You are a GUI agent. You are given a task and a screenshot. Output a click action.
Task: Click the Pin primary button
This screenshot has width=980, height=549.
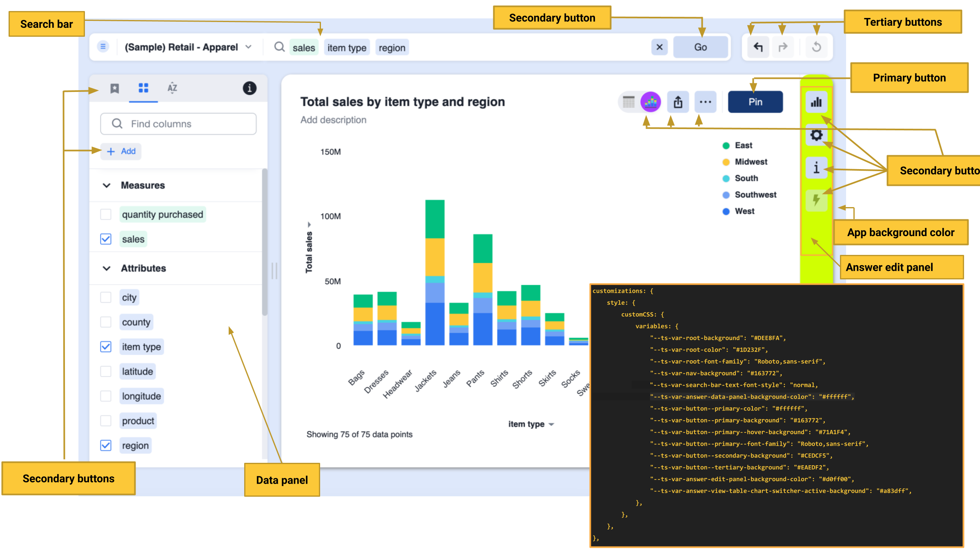click(x=755, y=102)
